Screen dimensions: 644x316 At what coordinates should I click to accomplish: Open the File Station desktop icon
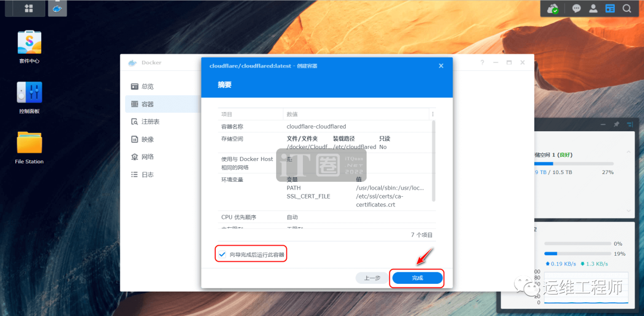[x=29, y=147]
